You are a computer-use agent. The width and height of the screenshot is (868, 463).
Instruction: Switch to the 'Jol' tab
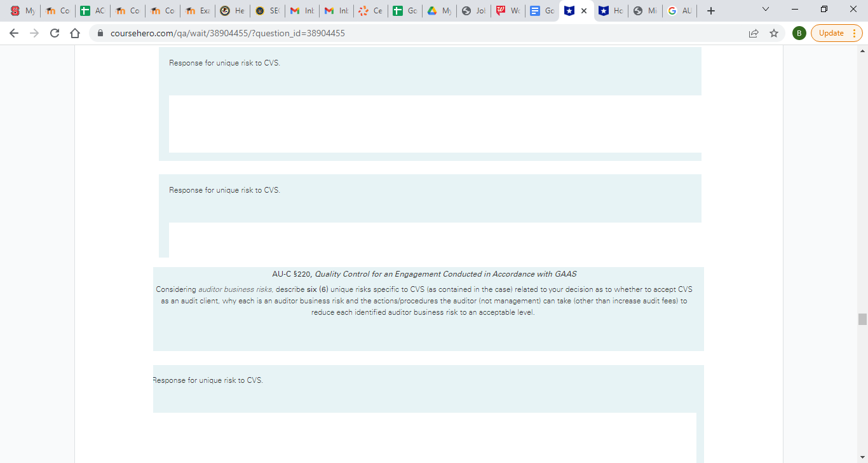(x=475, y=11)
